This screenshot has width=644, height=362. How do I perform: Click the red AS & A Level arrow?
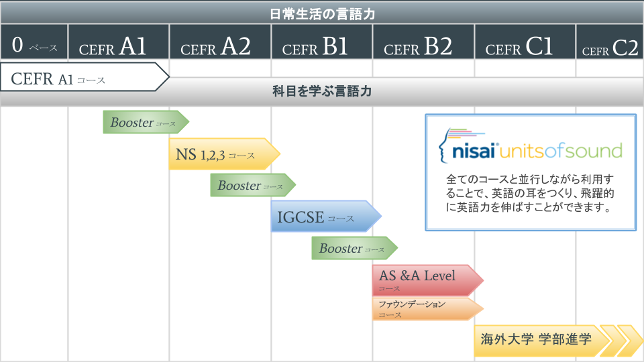point(425,280)
